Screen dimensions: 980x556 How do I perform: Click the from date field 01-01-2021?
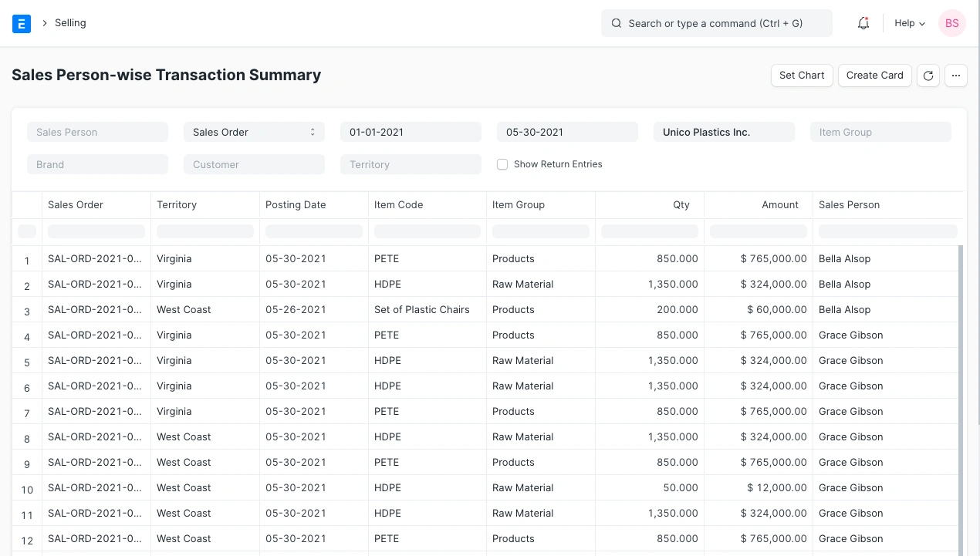click(411, 132)
